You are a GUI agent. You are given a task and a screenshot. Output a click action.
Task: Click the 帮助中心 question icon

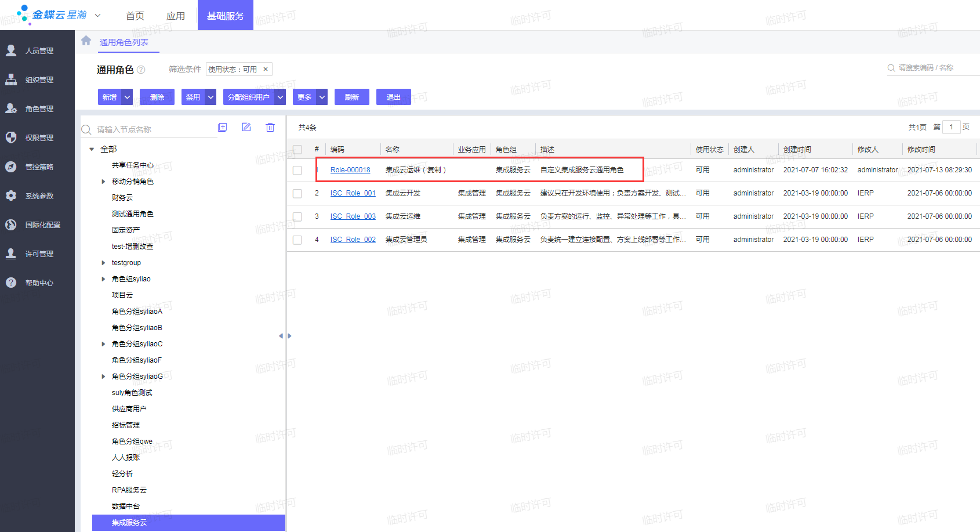pos(11,283)
